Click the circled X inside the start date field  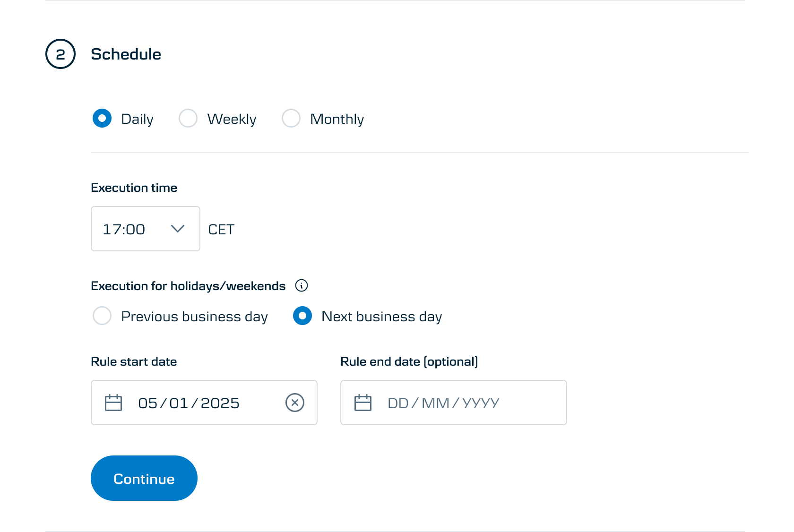295,403
